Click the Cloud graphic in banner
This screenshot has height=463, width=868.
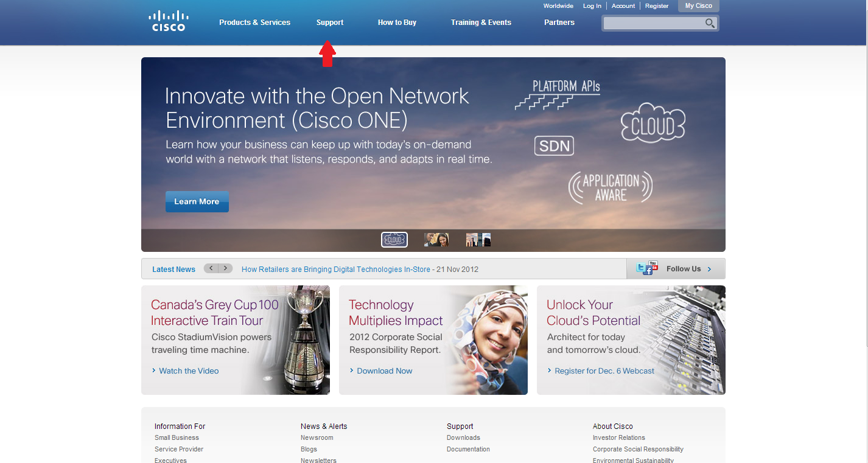(653, 124)
